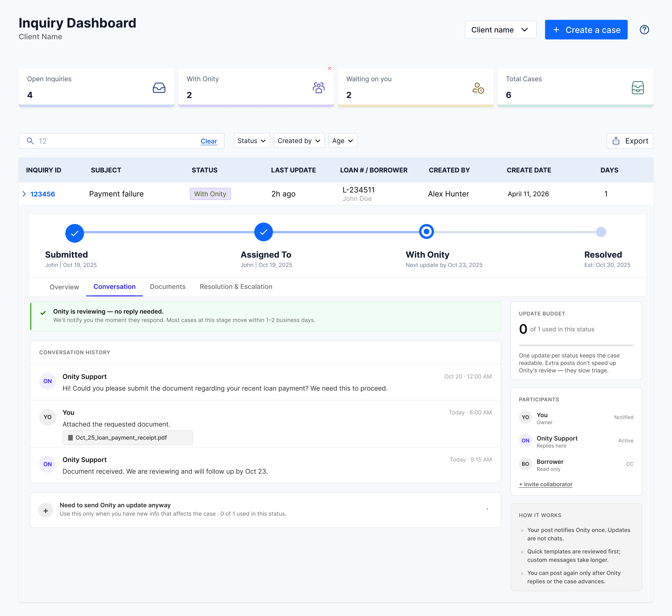This screenshot has height=616, width=672.
Task: Switch to the Overview tab
Action: pos(64,287)
